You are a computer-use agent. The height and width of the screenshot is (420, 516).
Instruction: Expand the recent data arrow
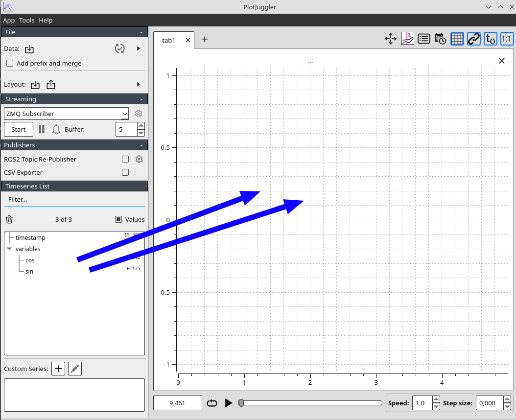(x=139, y=49)
